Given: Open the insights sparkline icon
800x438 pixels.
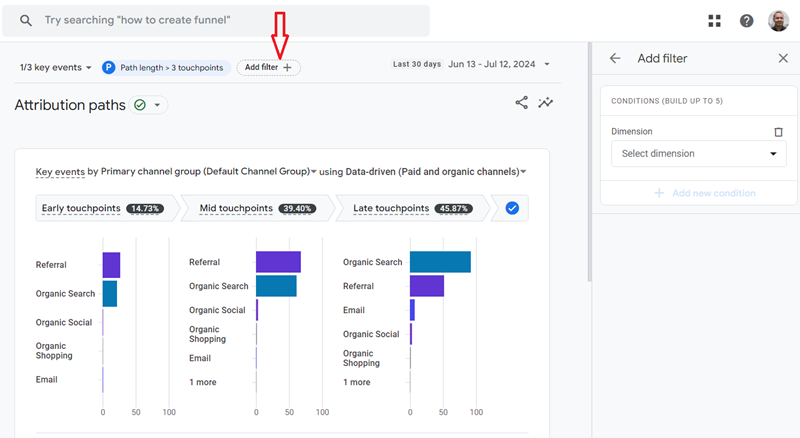Looking at the screenshot, I should click(x=545, y=103).
